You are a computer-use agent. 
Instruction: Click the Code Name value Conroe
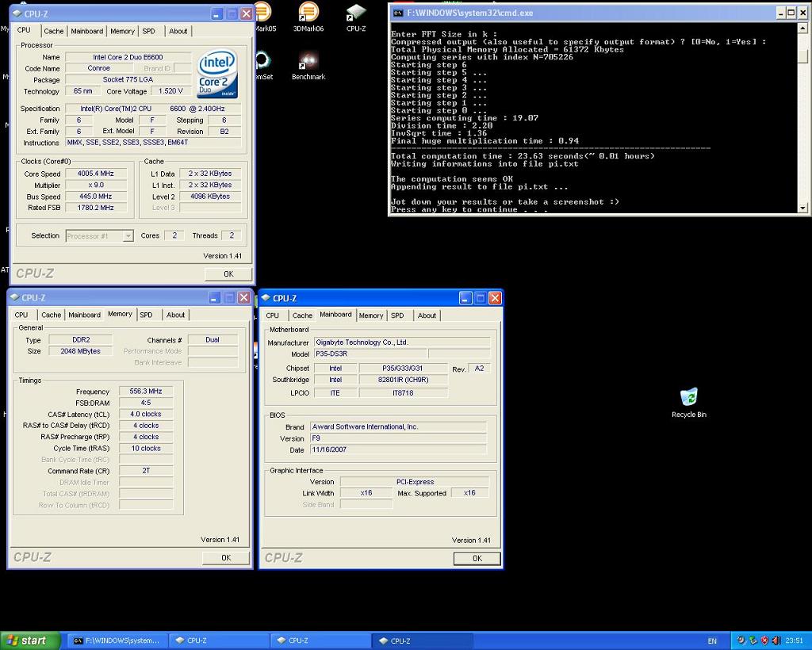tap(98, 68)
